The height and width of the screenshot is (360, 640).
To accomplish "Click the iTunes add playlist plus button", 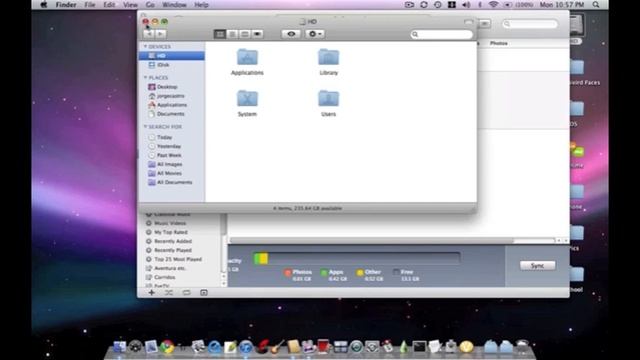I will coord(151,293).
